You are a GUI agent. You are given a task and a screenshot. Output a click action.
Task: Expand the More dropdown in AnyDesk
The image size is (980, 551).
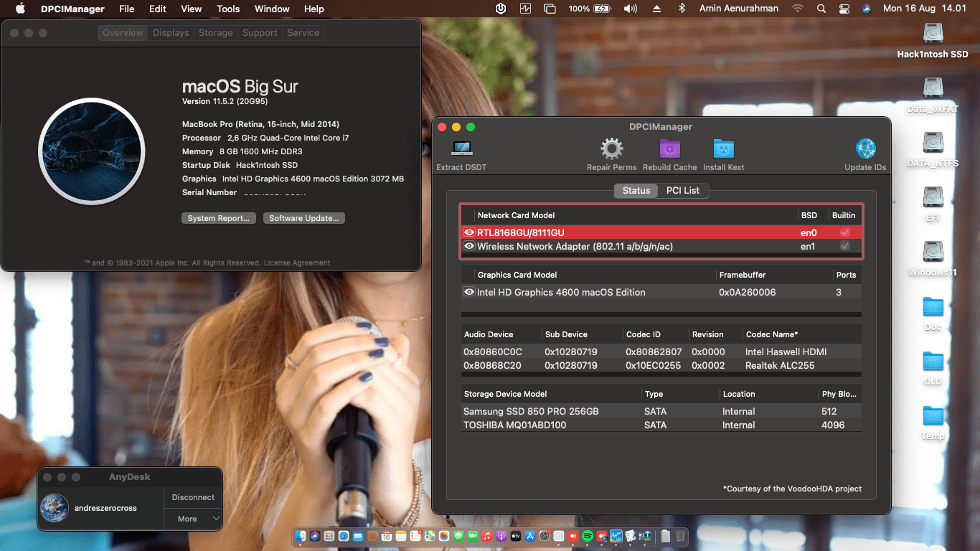pos(193,519)
